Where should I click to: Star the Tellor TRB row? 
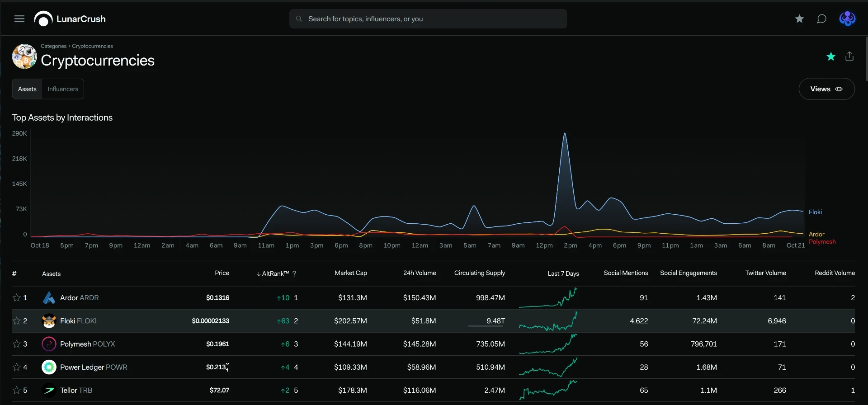[17, 390]
